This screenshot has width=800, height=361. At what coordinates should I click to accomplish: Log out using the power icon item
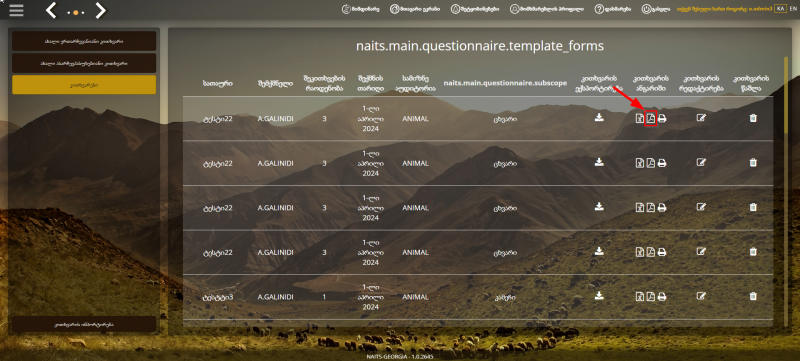pos(656,9)
